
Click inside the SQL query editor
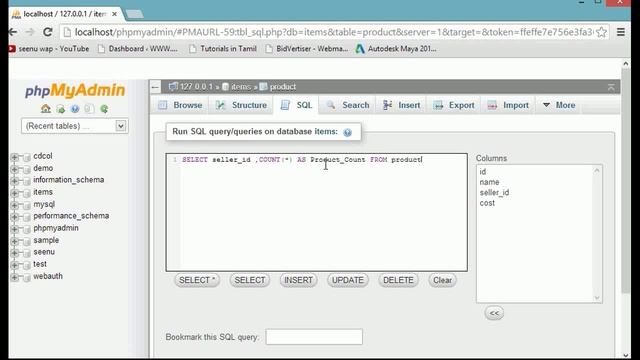click(317, 212)
